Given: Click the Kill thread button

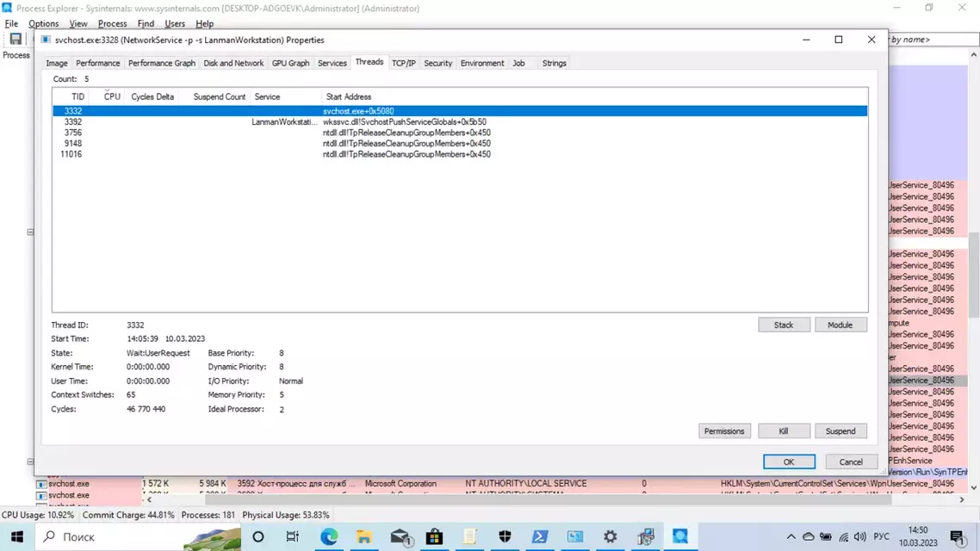Looking at the screenshot, I should [x=784, y=431].
